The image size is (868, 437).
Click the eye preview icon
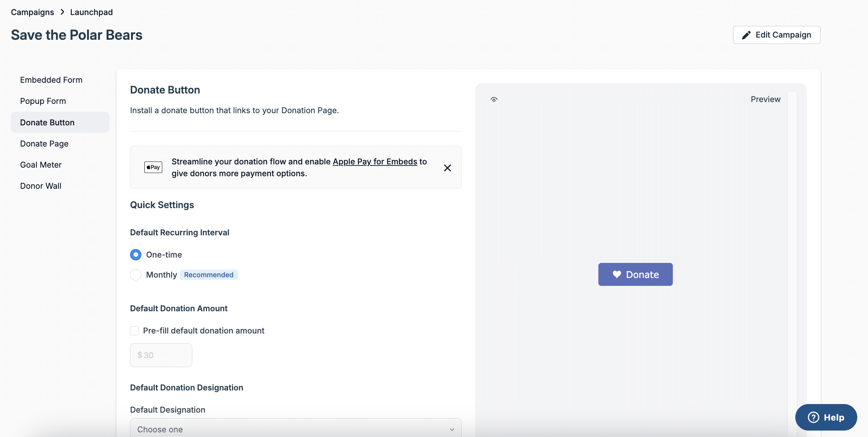[494, 99]
